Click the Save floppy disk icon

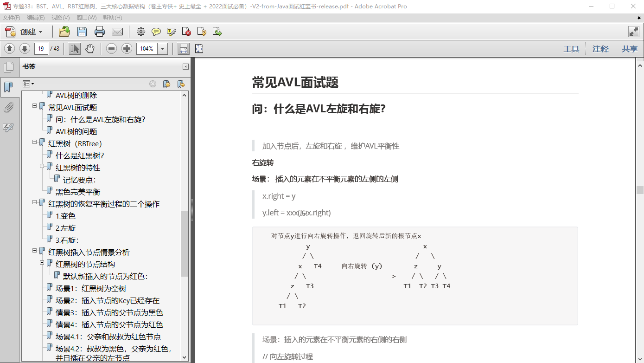82,32
